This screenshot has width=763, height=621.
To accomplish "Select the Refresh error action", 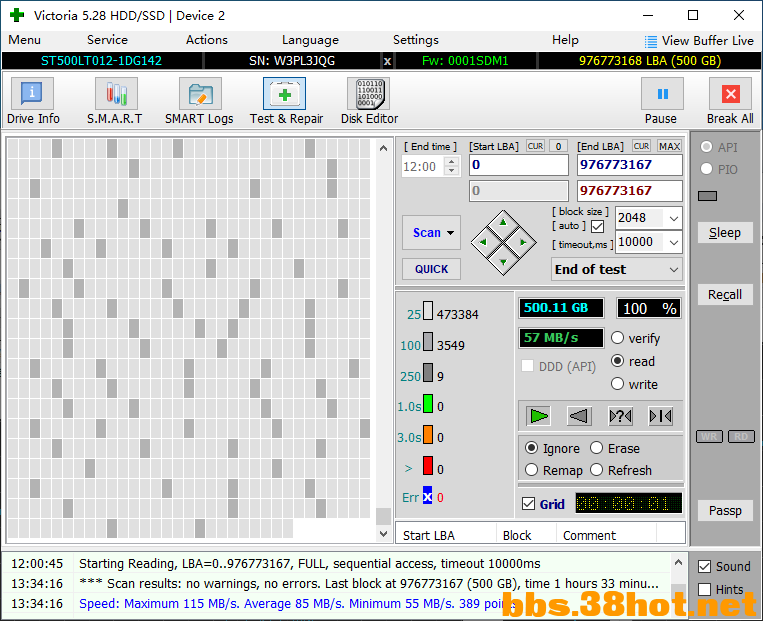I will (597, 470).
